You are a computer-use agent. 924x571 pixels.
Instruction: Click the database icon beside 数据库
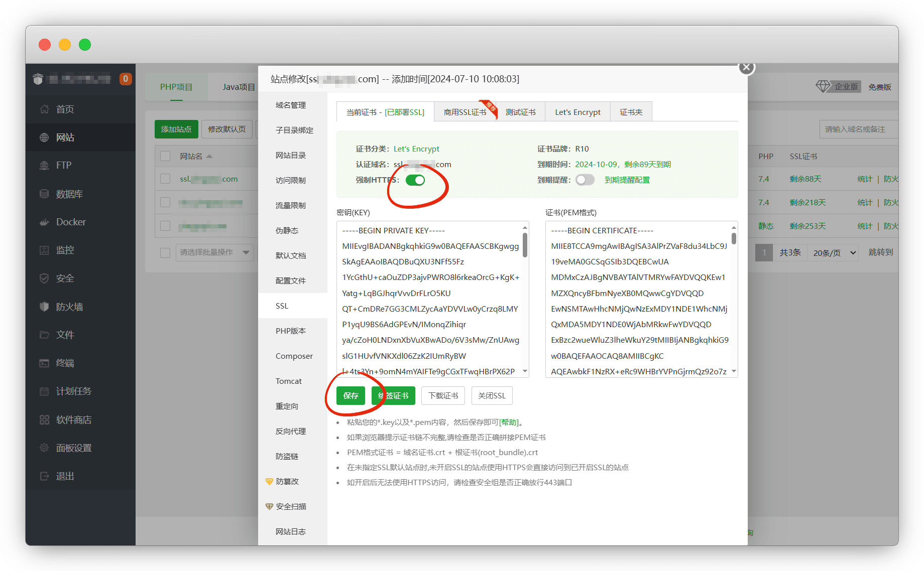click(45, 194)
